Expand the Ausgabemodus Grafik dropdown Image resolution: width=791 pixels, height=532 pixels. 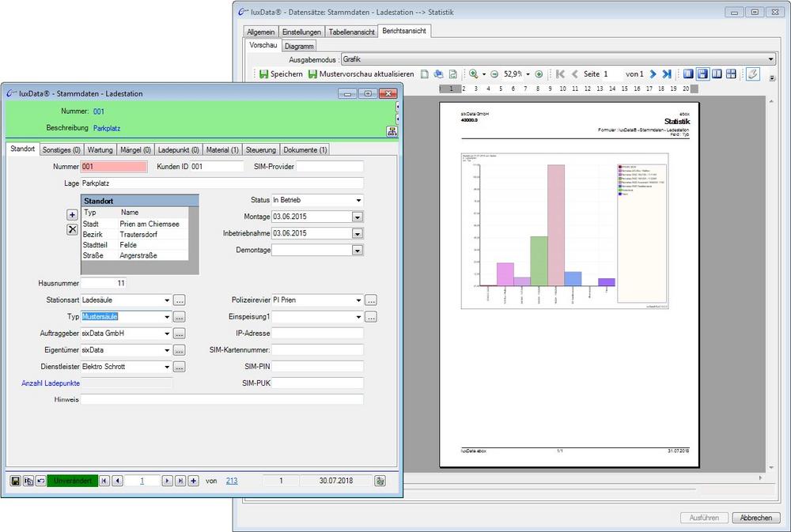point(770,59)
